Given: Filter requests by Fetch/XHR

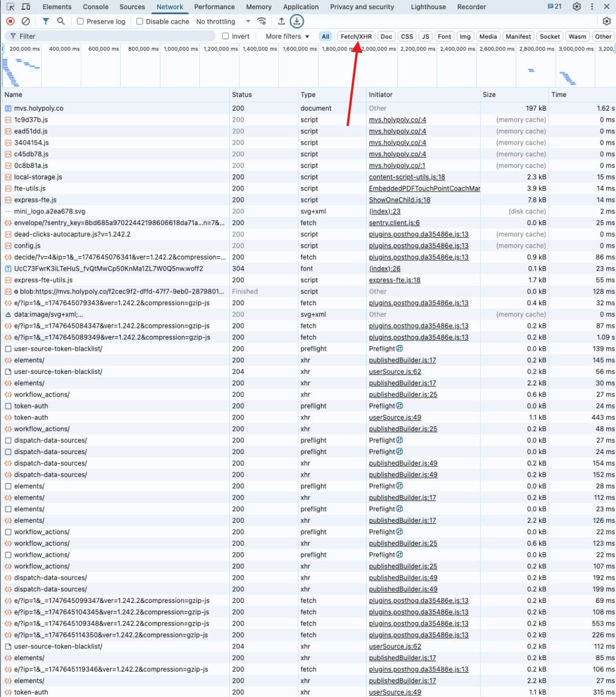Looking at the screenshot, I should click(x=356, y=36).
